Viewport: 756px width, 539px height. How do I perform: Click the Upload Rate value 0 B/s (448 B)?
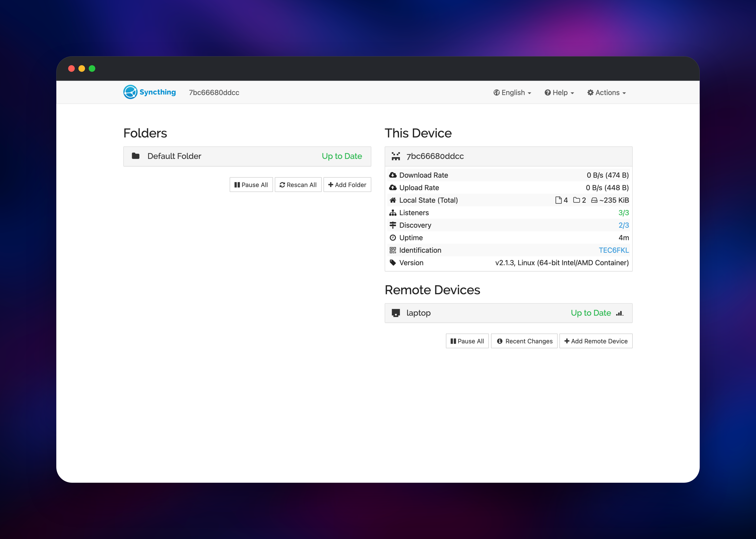607,188
